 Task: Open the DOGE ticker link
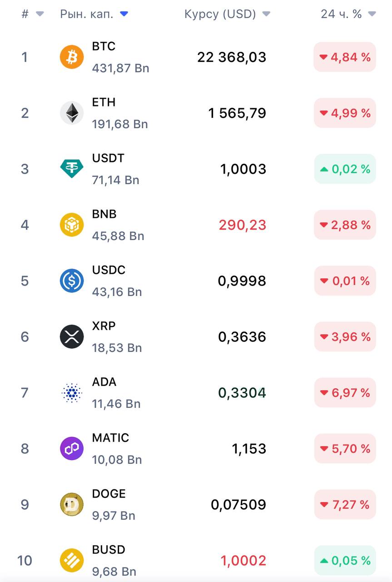pos(109,494)
